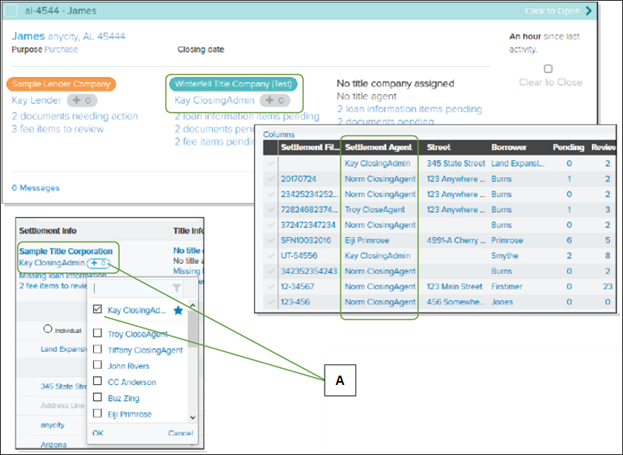
Task: Open settlement file 20170724
Action: click(298, 179)
